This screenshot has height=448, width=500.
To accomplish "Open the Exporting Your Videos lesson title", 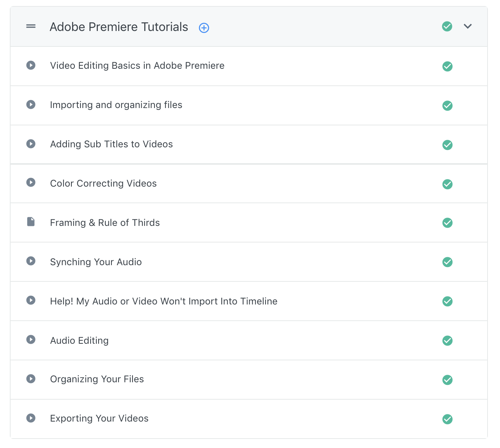I will 99,419.
